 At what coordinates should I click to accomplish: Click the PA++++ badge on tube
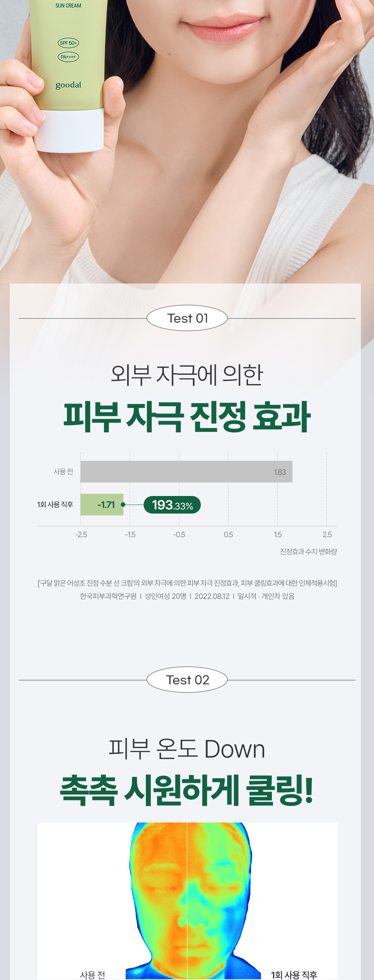point(68,57)
